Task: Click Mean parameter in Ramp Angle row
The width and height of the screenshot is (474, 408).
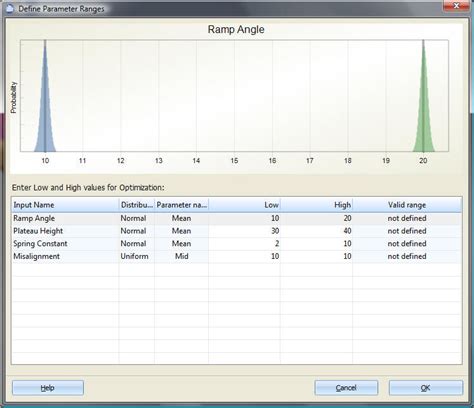Action: pyautogui.click(x=181, y=218)
